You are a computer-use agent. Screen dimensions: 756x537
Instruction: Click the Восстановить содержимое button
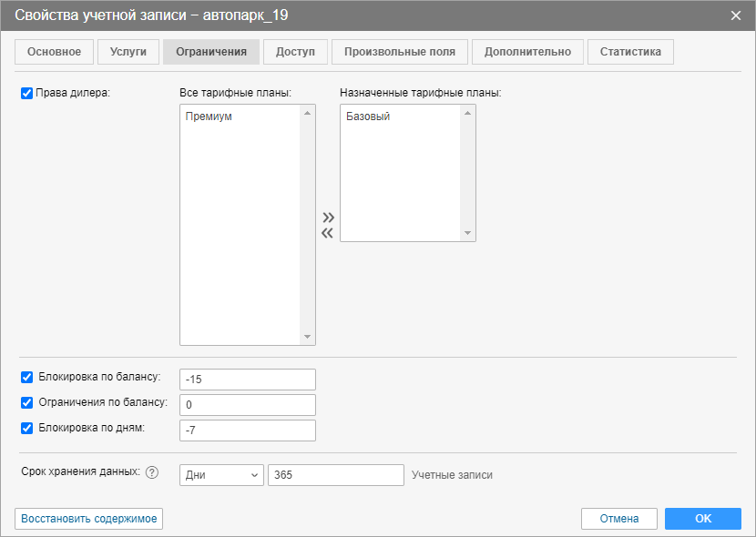tap(89, 519)
